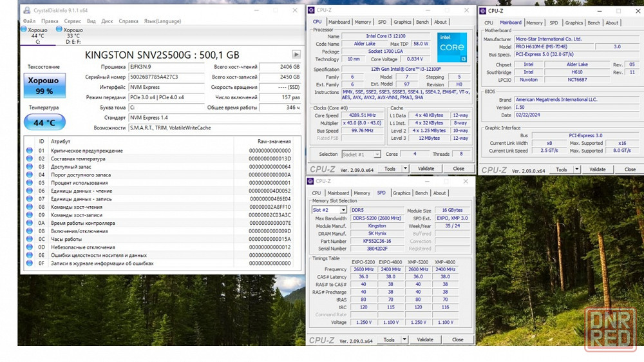Open the Язык(Language) menu
Screen dimensions: 644x362
(x=162, y=21)
